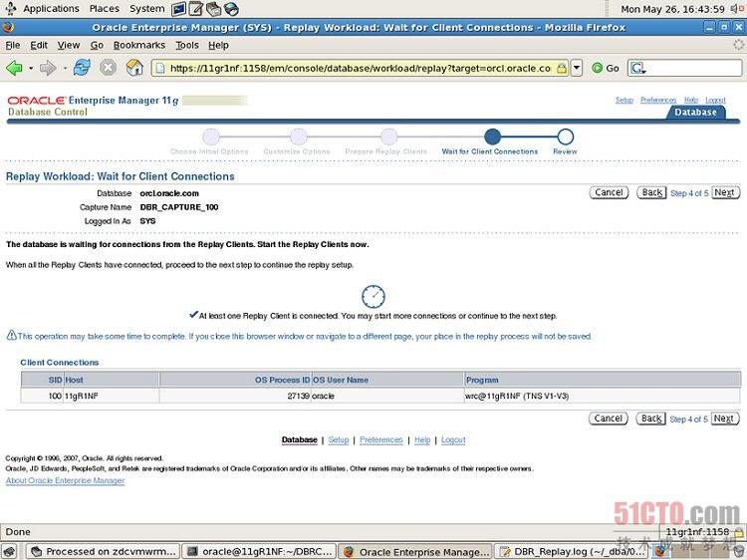Click the SSL lock icon in address bar
Image resolution: width=747 pixels, height=560 pixels.
click(562, 68)
